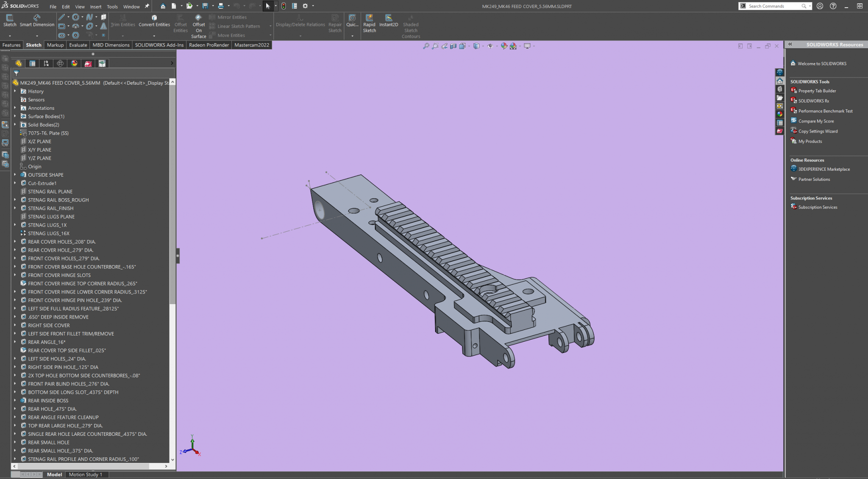The image size is (868, 479).
Task: Click the Edit Appearance icon in view toolbar
Action: point(504,46)
